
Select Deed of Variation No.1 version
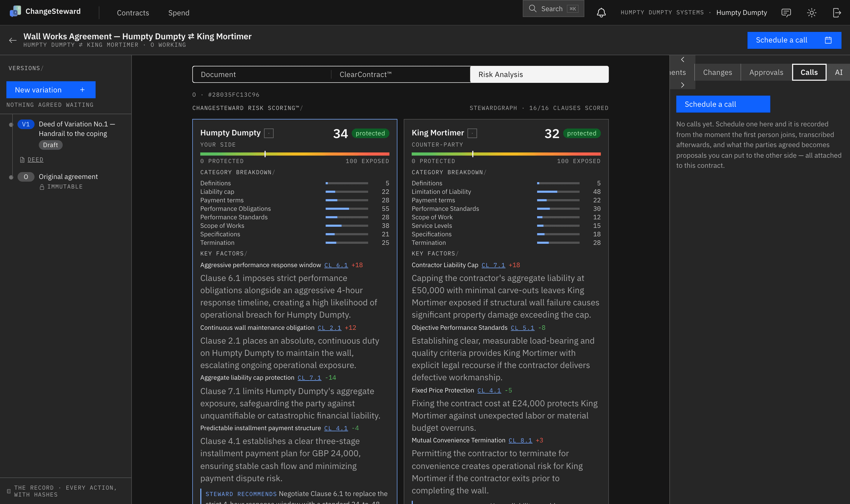pos(77,129)
